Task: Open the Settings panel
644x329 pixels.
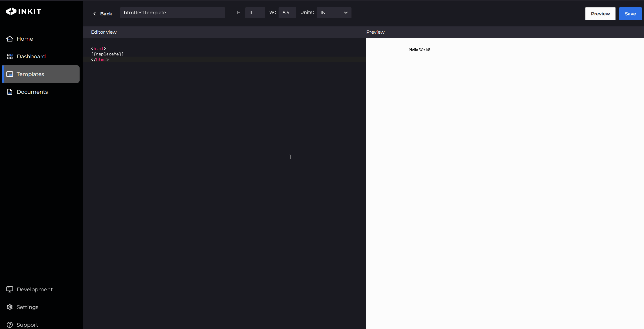Action: [27, 307]
